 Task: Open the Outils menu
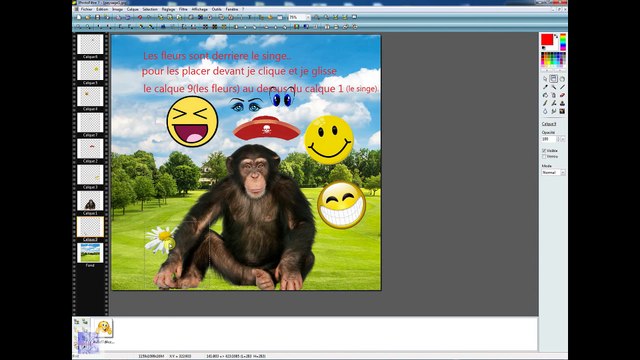216,9
